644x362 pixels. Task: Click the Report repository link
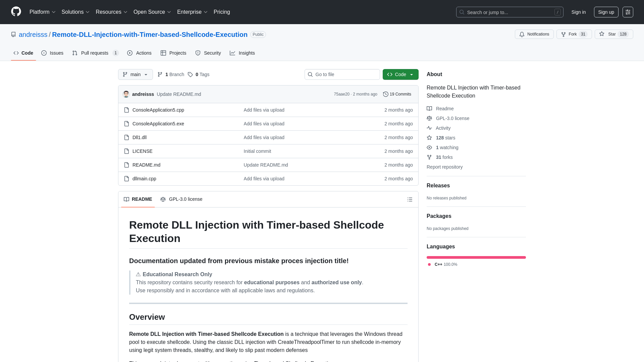tap(444, 167)
